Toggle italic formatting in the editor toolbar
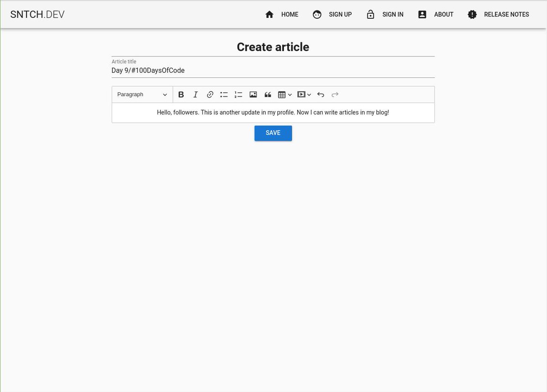 (x=196, y=95)
